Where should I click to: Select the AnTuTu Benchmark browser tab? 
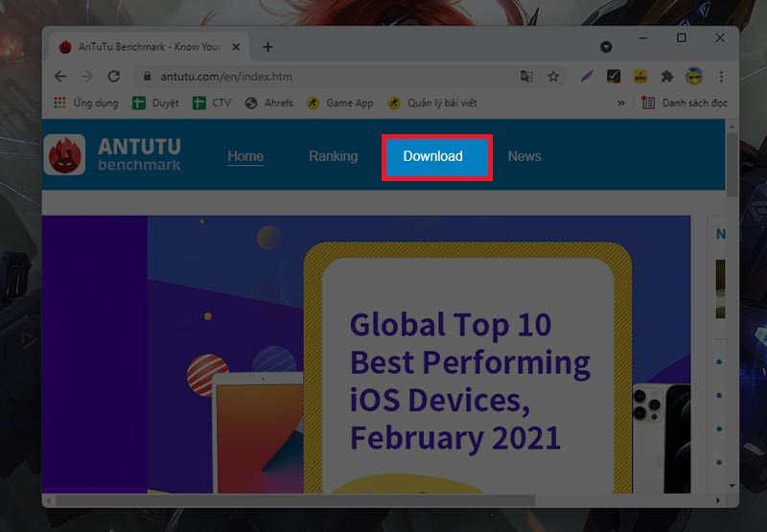point(150,47)
